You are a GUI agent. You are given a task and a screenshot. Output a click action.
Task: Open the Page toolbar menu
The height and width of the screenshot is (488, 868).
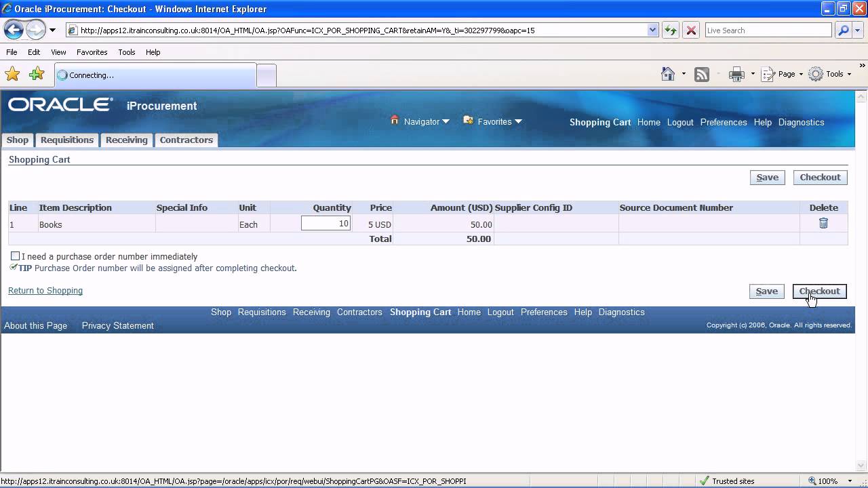[782, 74]
